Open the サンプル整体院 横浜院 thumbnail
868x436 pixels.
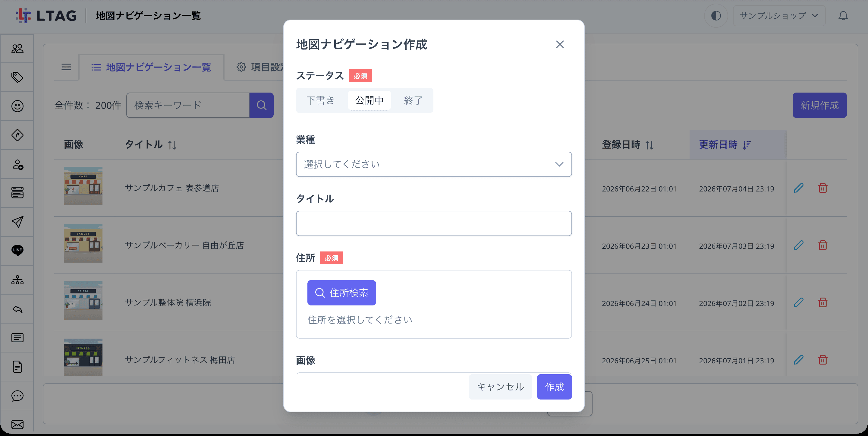(x=83, y=300)
